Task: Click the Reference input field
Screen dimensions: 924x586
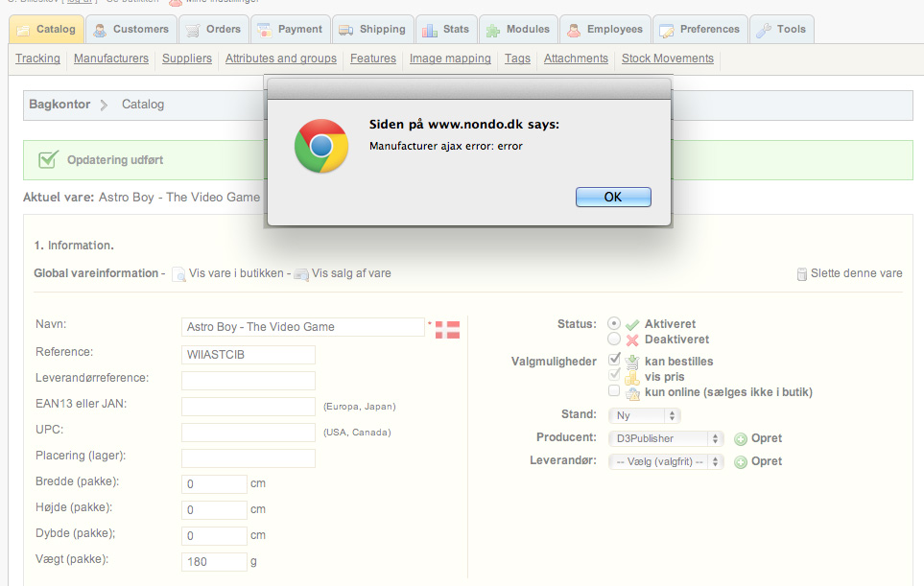Action: pos(249,355)
